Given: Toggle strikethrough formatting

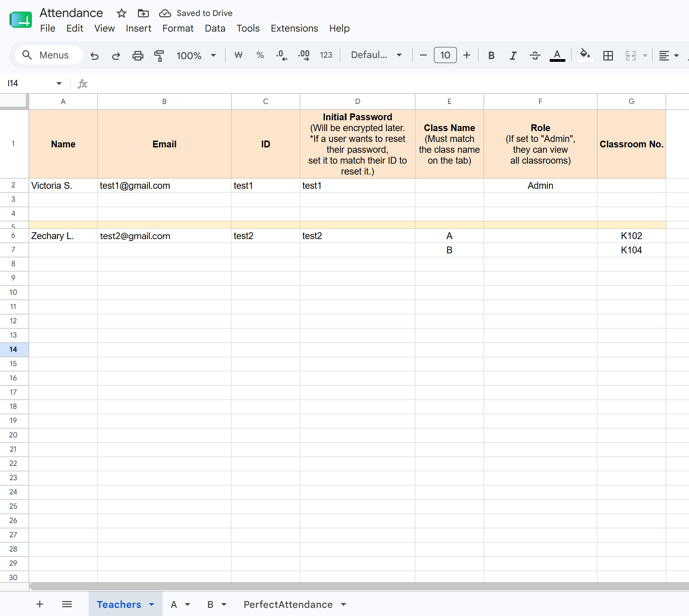Looking at the screenshot, I should (x=535, y=55).
